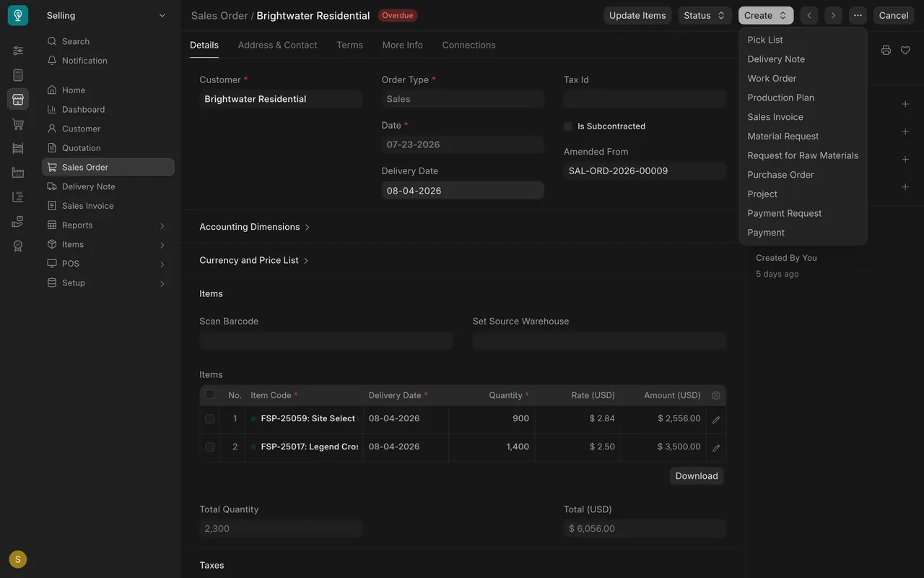
Task: Toggle Is Subcontracted checkbox
Action: click(x=568, y=126)
